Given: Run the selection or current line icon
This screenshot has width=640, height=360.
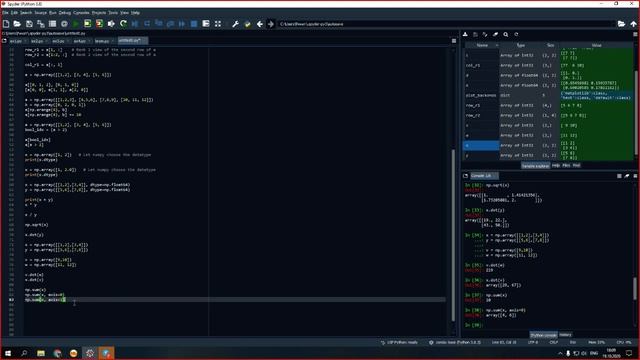Looking at the screenshot, I should pos(111,24).
